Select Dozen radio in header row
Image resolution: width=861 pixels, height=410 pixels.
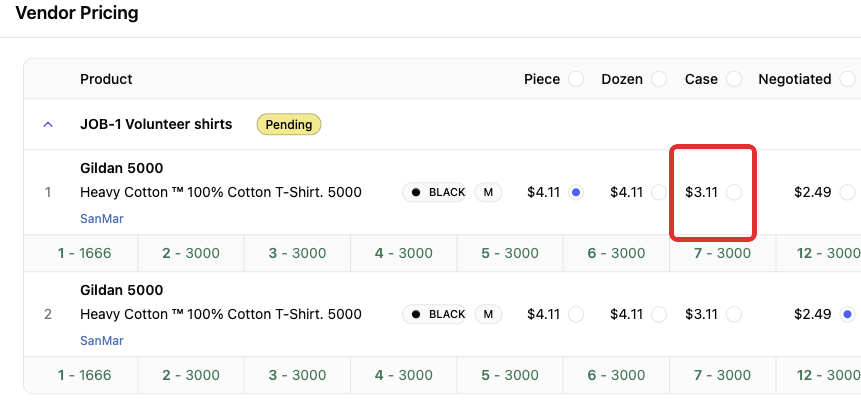(659, 79)
